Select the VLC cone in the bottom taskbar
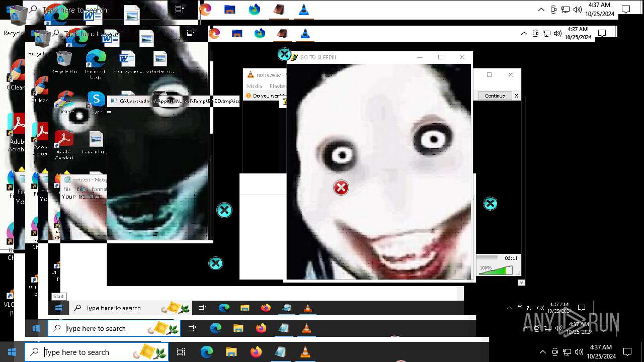 (305, 352)
